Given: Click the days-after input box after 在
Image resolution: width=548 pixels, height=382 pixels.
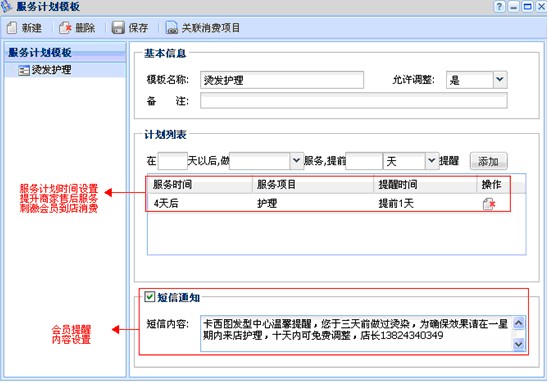Looking at the screenshot, I should [x=172, y=161].
